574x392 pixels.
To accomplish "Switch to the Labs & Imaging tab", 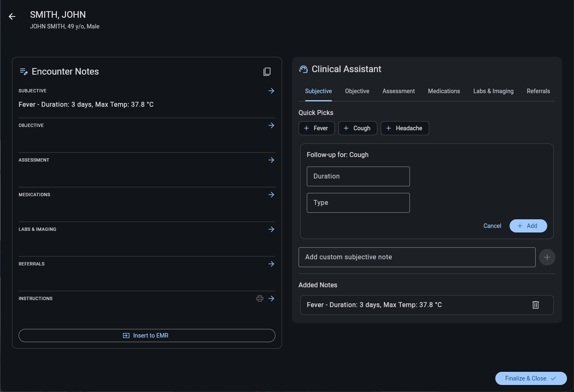I will [493, 91].
